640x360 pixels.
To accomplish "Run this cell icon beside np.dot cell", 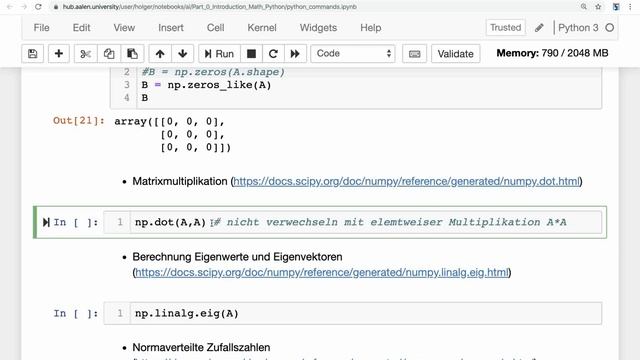I will click(x=46, y=222).
